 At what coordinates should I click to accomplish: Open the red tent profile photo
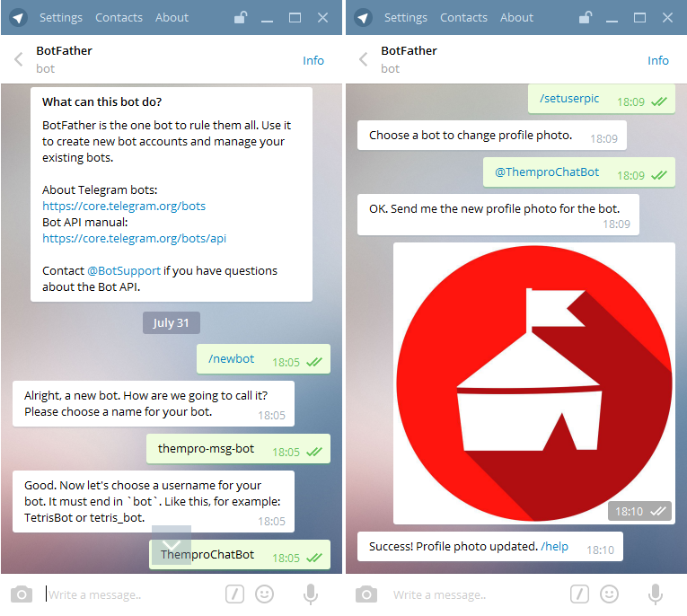coord(534,383)
